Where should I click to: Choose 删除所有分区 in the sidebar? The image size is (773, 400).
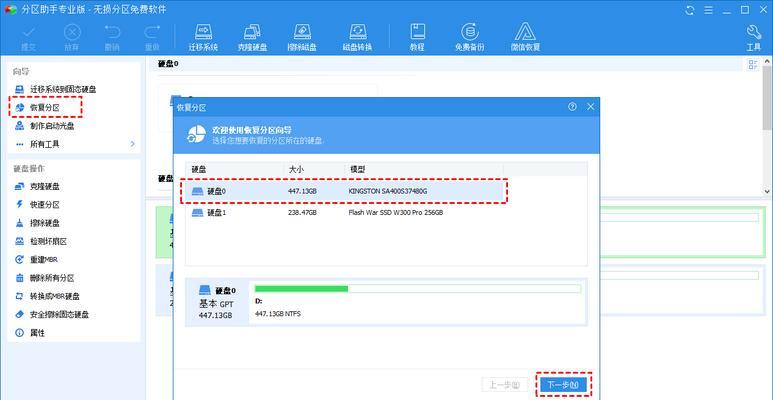44,278
